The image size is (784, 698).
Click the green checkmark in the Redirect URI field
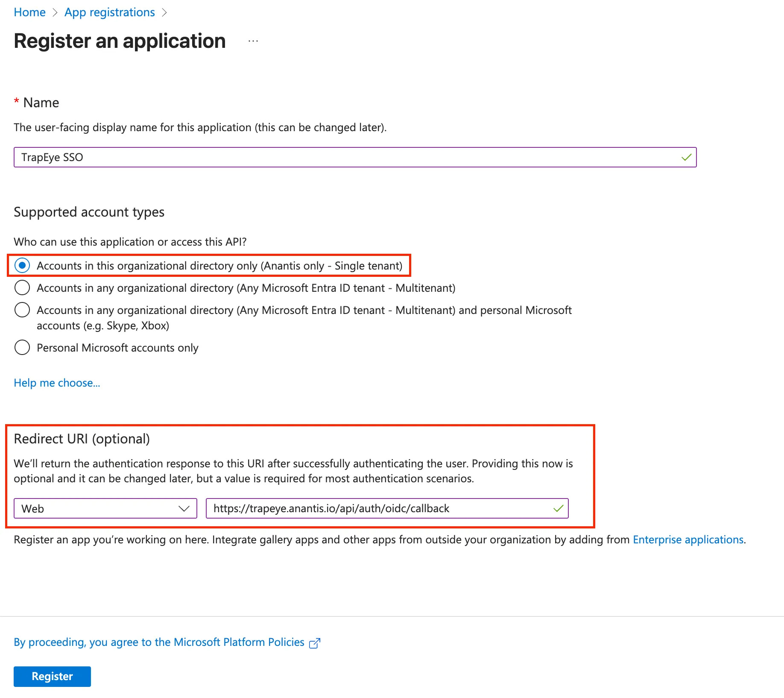558,508
